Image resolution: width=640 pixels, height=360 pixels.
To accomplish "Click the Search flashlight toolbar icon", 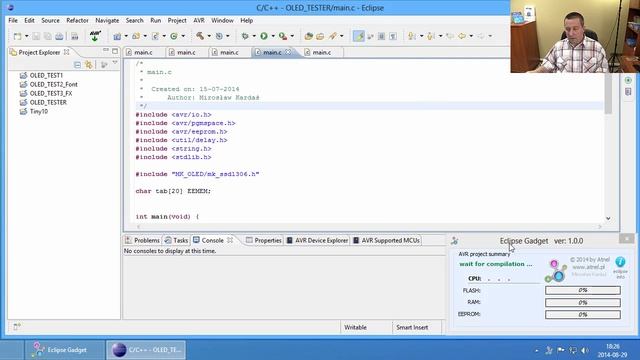I will [333, 36].
